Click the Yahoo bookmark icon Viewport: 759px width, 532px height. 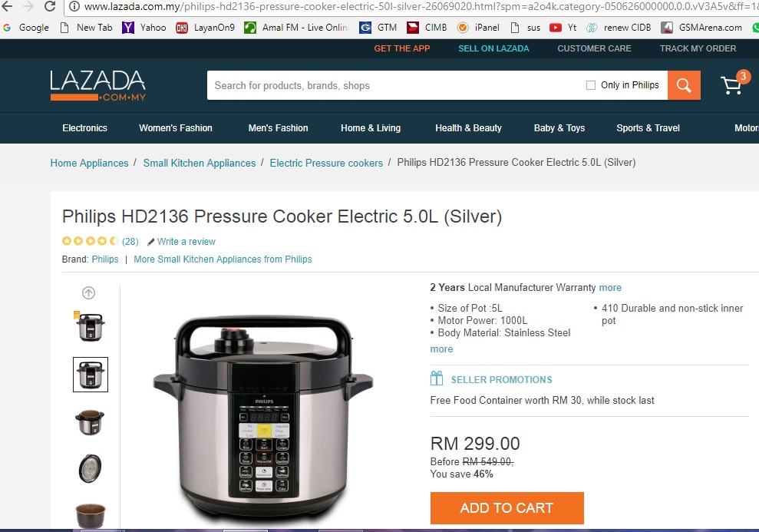click(x=128, y=28)
